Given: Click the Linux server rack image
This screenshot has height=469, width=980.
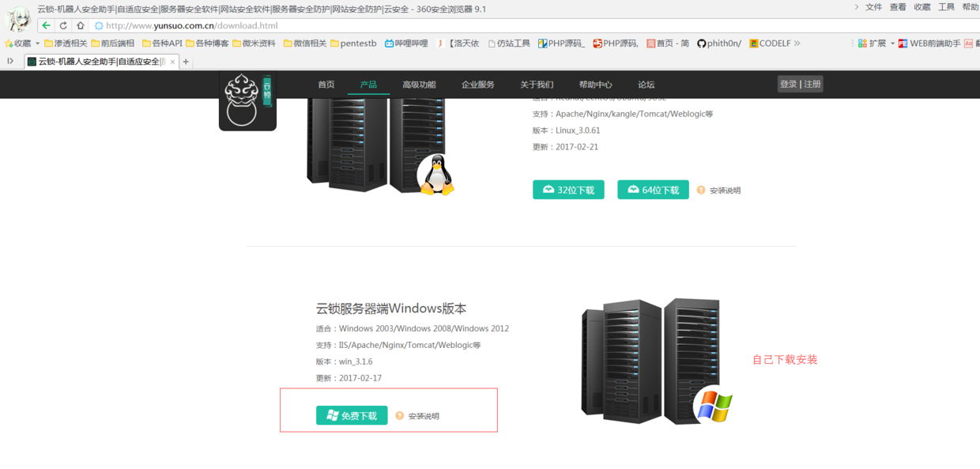Looking at the screenshot, I should pos(379,146).
